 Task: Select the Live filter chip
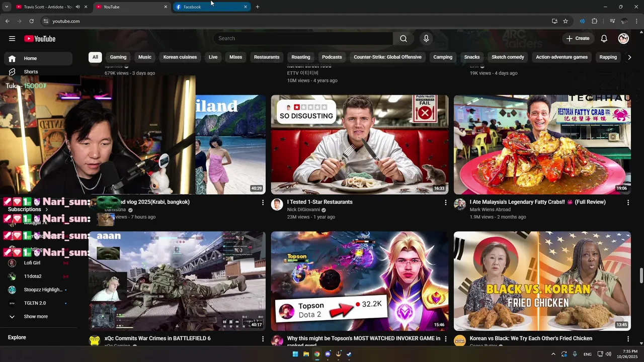213,57
